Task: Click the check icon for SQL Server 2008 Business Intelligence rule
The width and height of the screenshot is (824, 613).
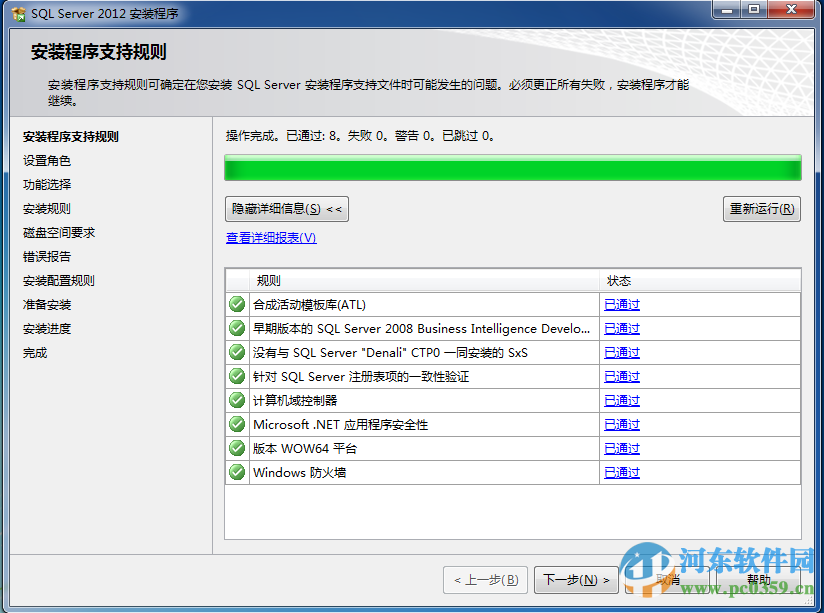Action: (x=236, y=328)
